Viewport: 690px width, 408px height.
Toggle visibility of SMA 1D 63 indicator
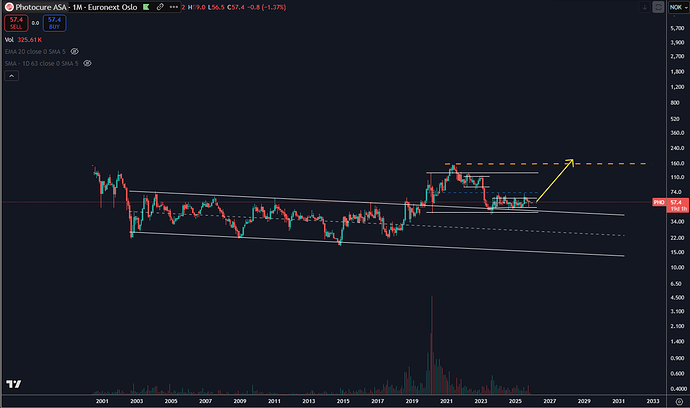(x=88, y=62)
